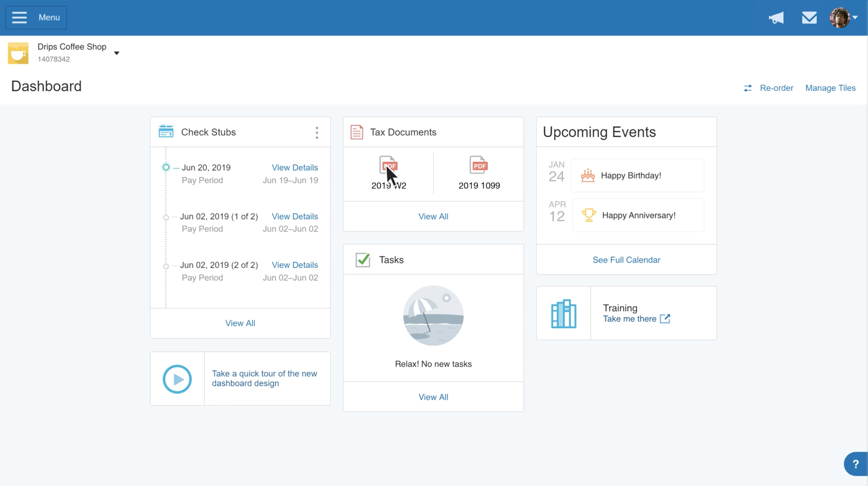868x486 pixels.
Task: Click the Dashboard page heading
Action: pyautogui.click(x=47, y=86)
